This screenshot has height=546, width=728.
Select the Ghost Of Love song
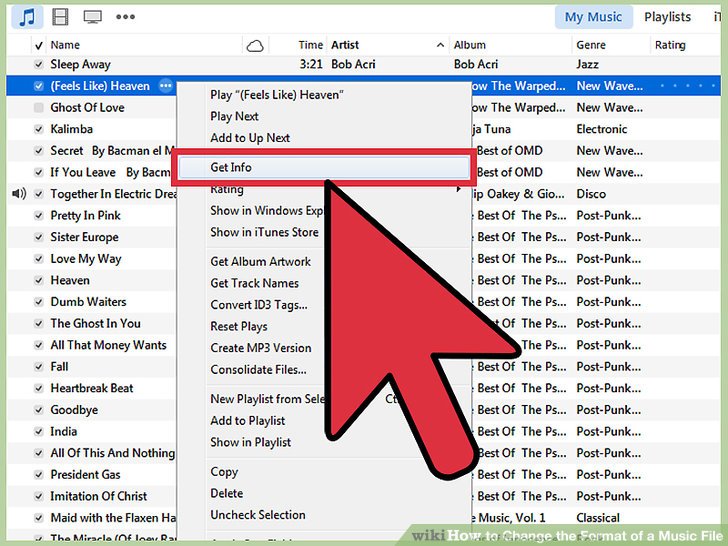pyautogui.click(x=87, y=108)
